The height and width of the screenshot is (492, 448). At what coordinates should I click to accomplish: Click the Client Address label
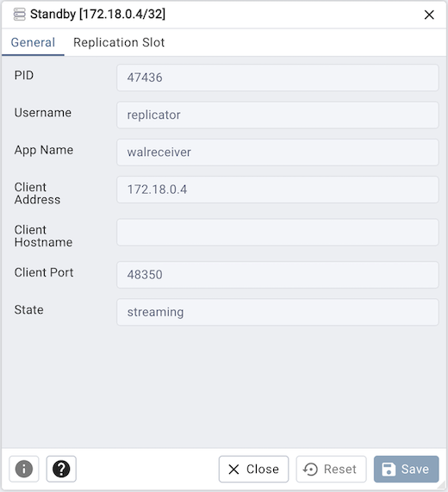pyautogui.click(x=37, y=193)
